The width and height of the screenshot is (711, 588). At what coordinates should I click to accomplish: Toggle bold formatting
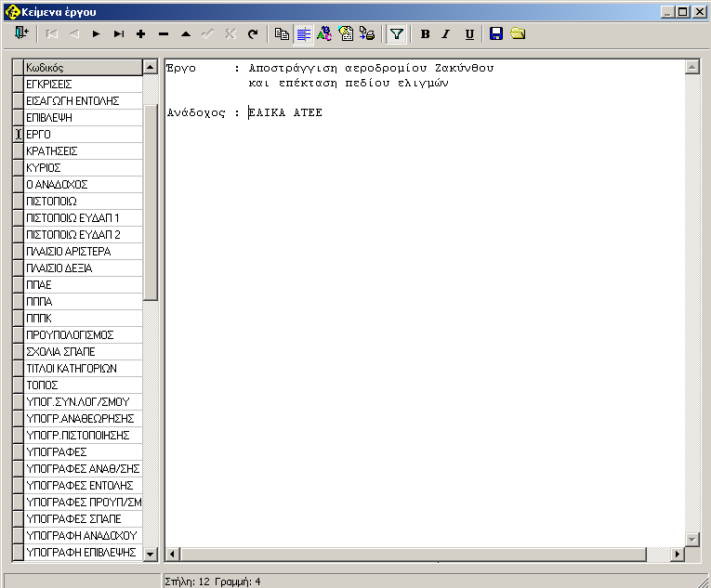[x=426, y=34]
